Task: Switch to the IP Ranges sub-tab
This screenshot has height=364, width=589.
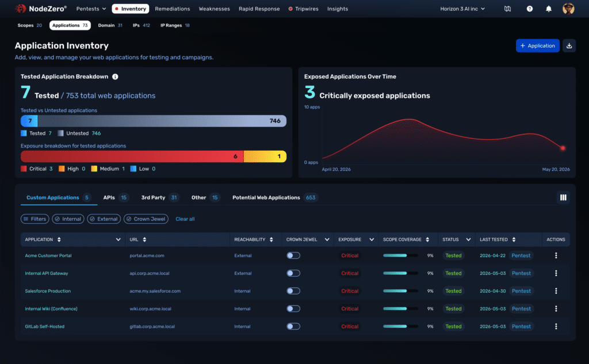Action: [175, 25]
